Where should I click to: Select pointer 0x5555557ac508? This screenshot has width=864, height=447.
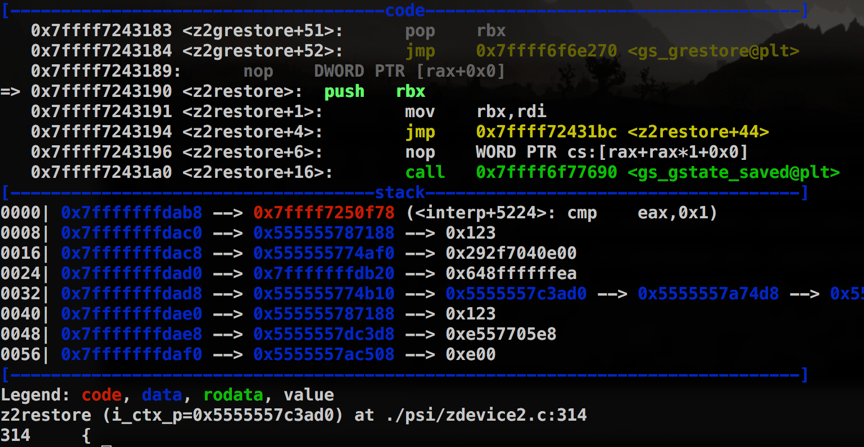click(324, 354)
